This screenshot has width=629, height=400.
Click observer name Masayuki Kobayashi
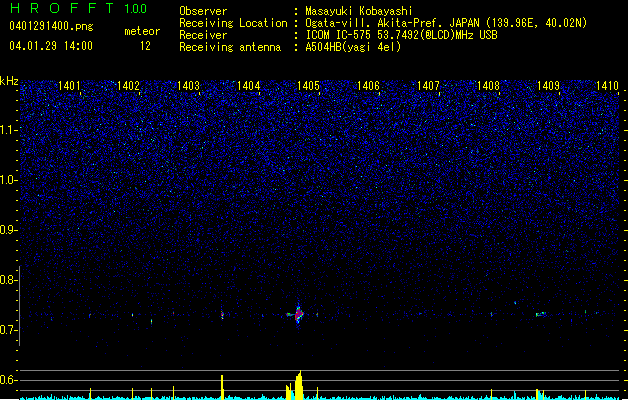coord(359,11)
